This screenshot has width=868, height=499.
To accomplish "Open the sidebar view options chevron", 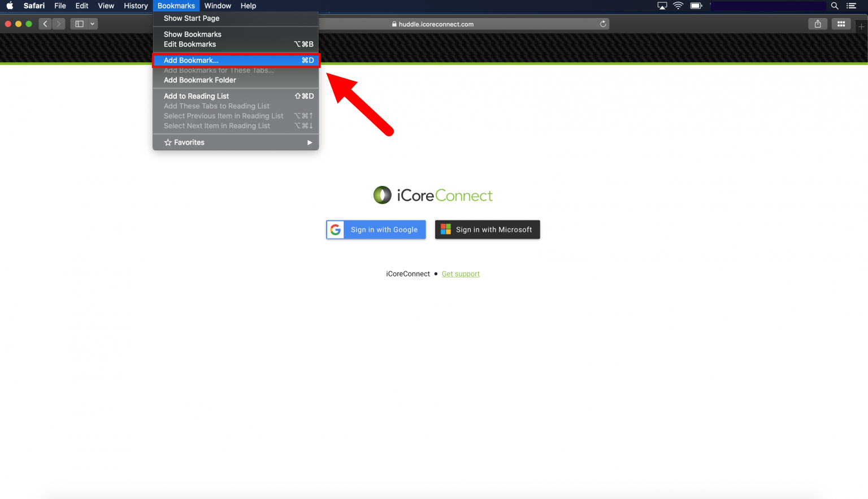I will pyautogui.click(x=93, y=24).
